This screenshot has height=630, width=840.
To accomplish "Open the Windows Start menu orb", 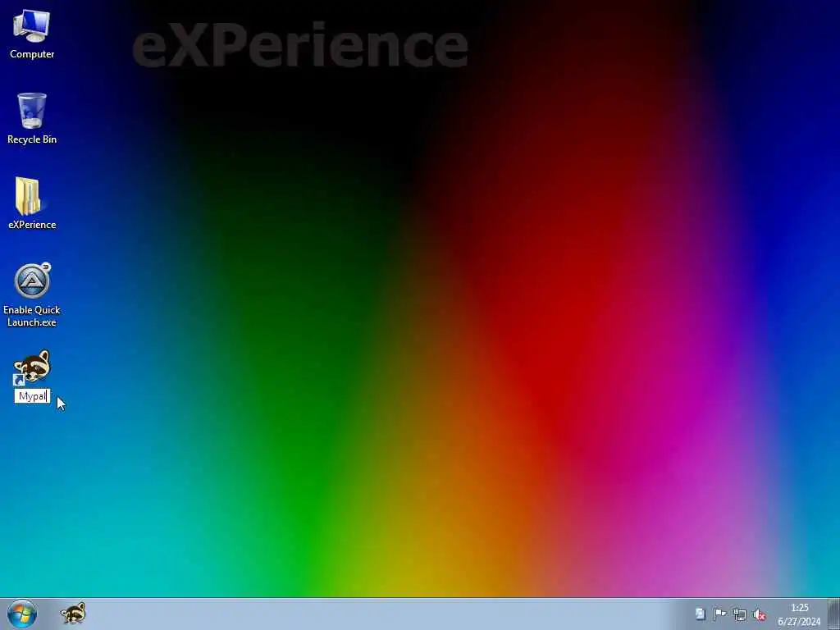I will click(22, 614).
